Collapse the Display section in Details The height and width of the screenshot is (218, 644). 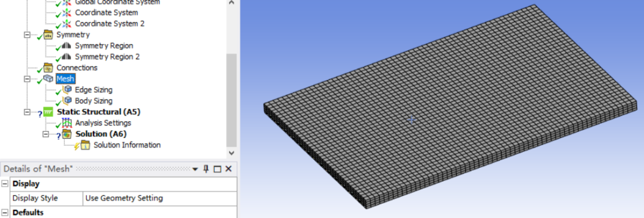[x=5, y=184]
